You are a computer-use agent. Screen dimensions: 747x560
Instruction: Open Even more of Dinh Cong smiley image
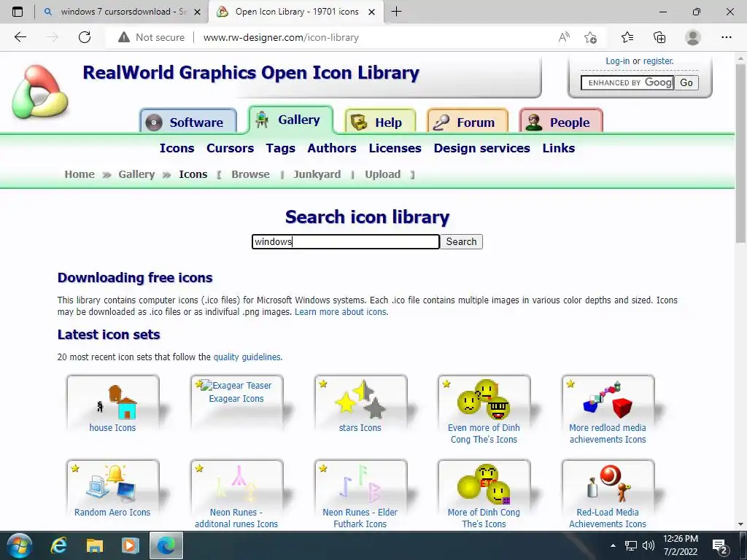(484, 399)
